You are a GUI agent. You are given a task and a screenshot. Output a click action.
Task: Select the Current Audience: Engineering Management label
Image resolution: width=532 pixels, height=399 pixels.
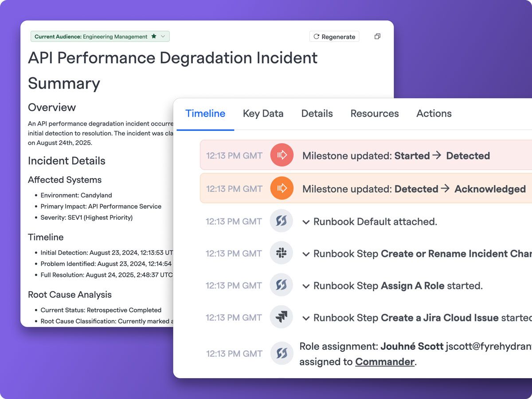[91, 36]
